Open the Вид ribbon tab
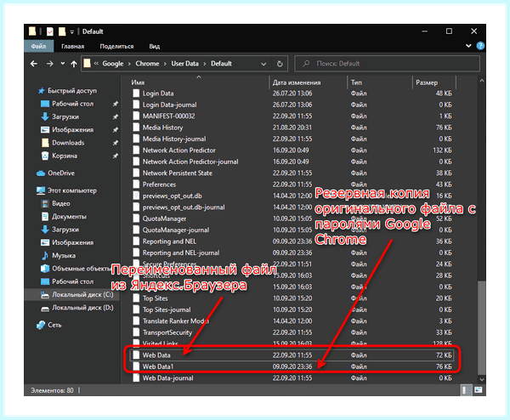The width and height of the screenshot is (510, 420). tap(155, 46)
